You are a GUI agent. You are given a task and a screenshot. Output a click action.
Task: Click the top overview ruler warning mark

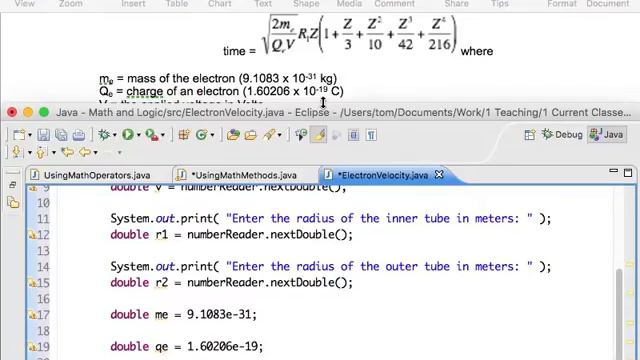tap(629, 264)
